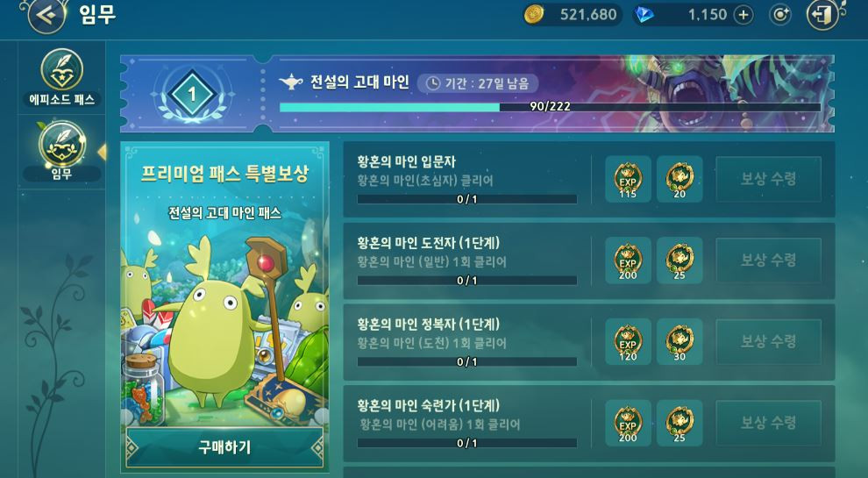The height and width of the screenshot is (478, 868).
Task: Claim reward for 황혼의 마인 정복자 (1단계)
Action: point(768,341)
